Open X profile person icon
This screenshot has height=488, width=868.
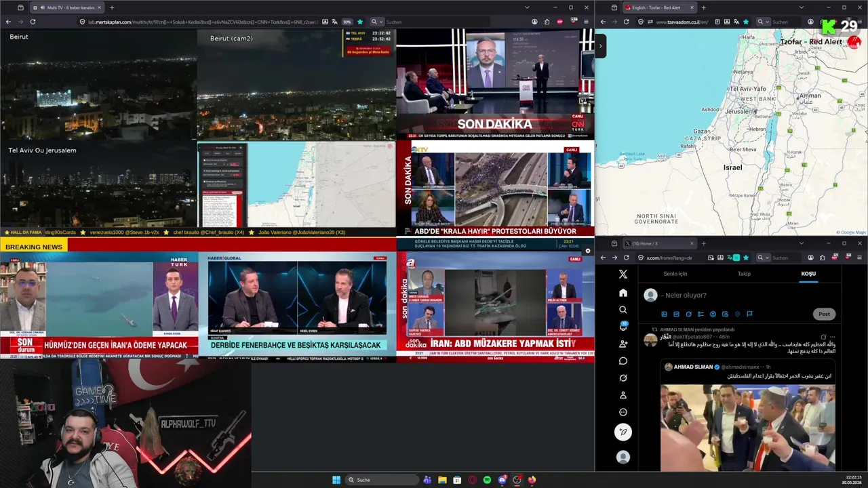click(x=623, y=395)
